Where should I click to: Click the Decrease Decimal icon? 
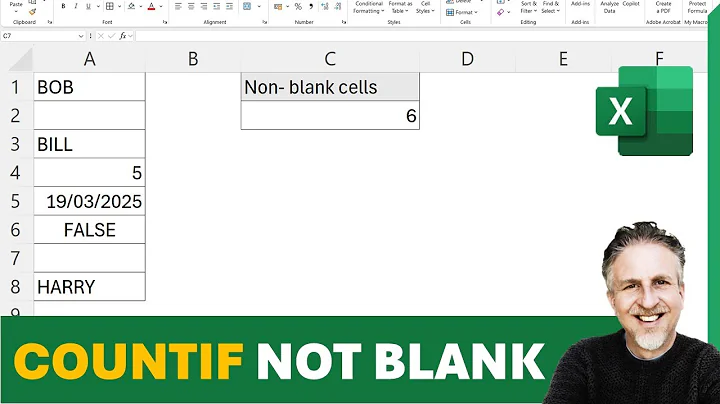pos(338,6)
